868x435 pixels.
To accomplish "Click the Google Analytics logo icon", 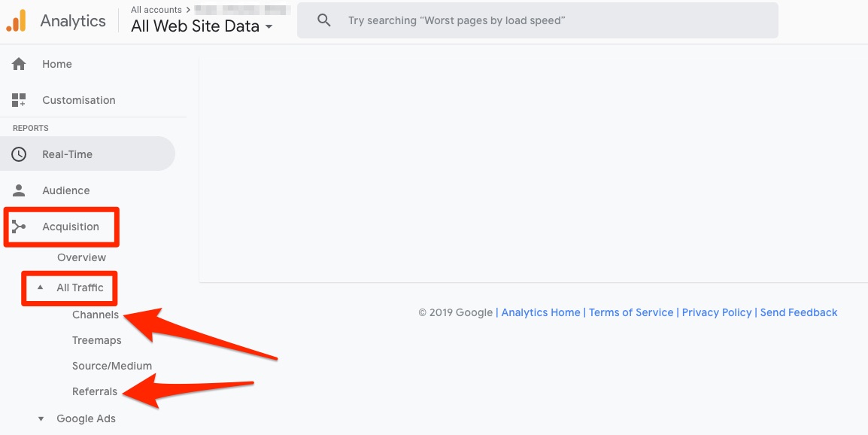I will pyautogui.click(x=16, y=21).
